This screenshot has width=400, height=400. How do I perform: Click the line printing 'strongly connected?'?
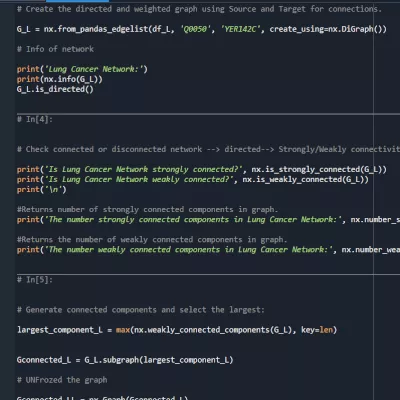coord(202,169)
